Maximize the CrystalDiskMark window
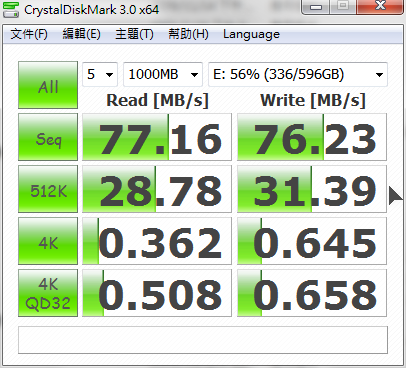Image resolution: width=406 pixels, height=368 pixels. click(x=343, y=7)
